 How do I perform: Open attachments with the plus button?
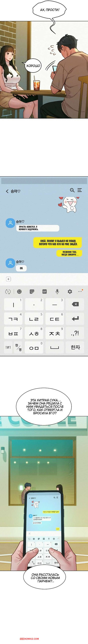(x=8, y=279)
